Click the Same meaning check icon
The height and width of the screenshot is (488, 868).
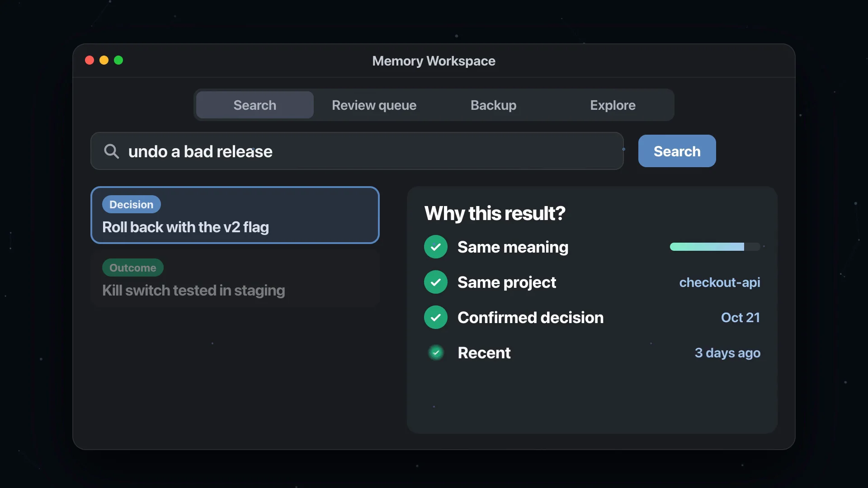tap(436, 247)
